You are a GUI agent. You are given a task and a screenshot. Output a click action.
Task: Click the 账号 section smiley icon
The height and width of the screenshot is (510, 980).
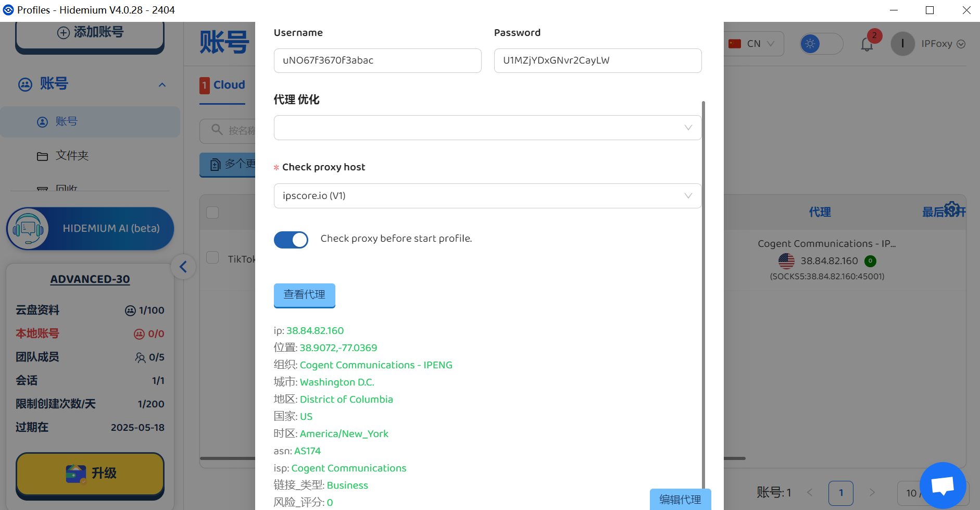click(25, 84)
